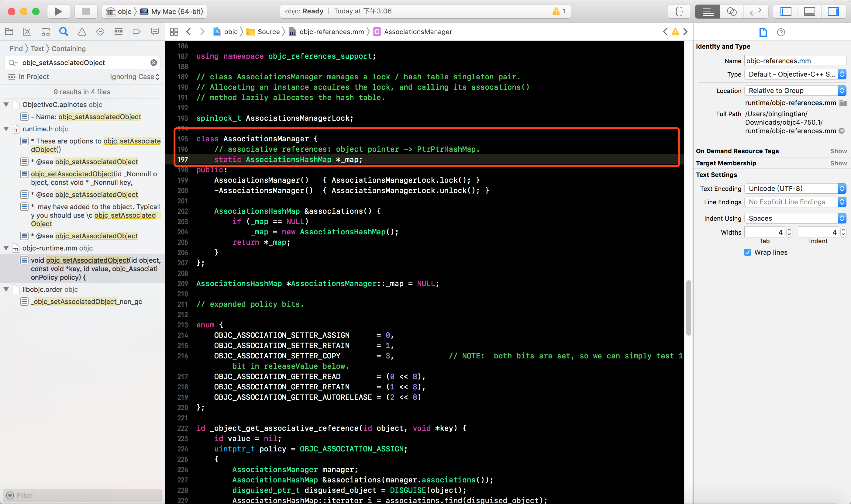
Task: Uncheck the Wrap lines checkbox
Action: coord(747,252)
